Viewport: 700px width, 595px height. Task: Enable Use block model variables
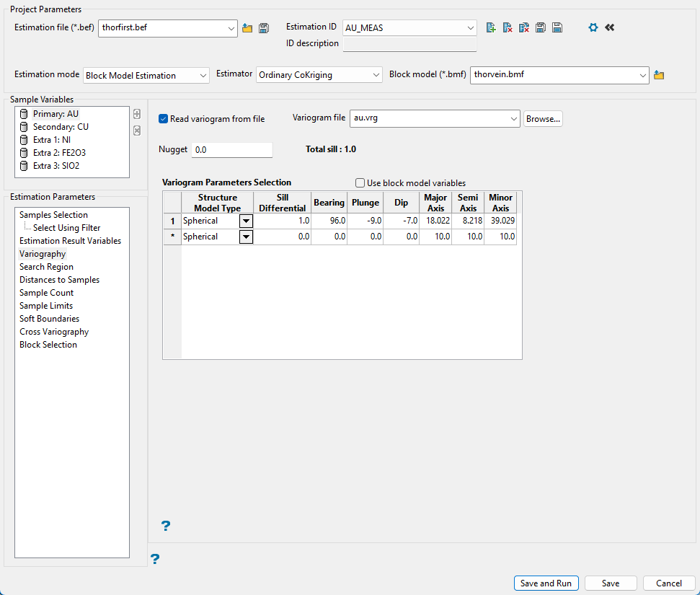coord(360,183)
